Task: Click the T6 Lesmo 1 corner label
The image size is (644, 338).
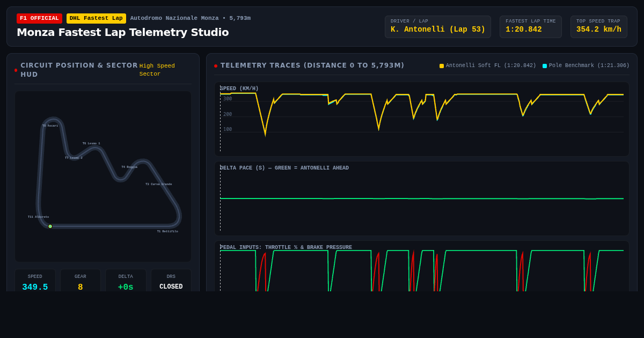Action: [91, 144]
